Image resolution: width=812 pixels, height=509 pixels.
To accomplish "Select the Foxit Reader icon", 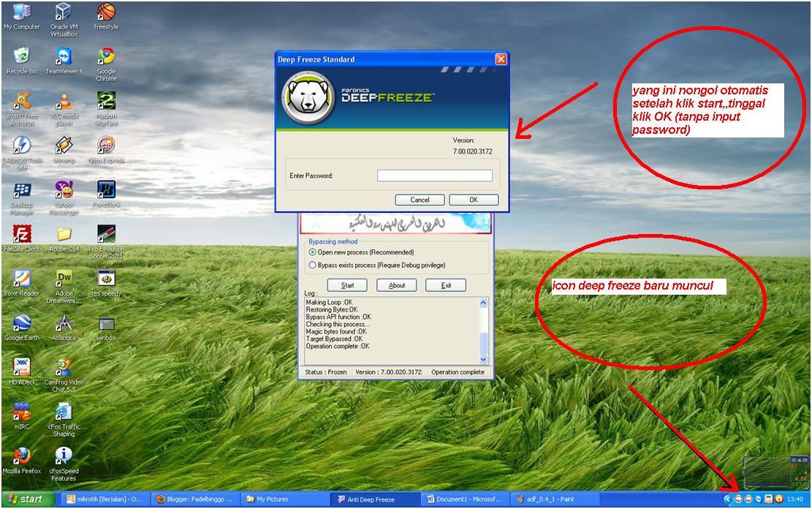I will click(22, 283).
